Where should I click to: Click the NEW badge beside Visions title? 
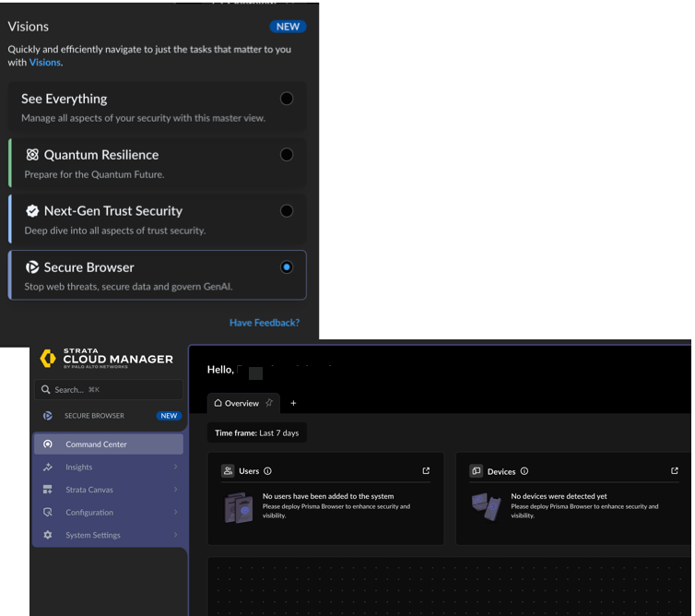click(x=288, y=27)
